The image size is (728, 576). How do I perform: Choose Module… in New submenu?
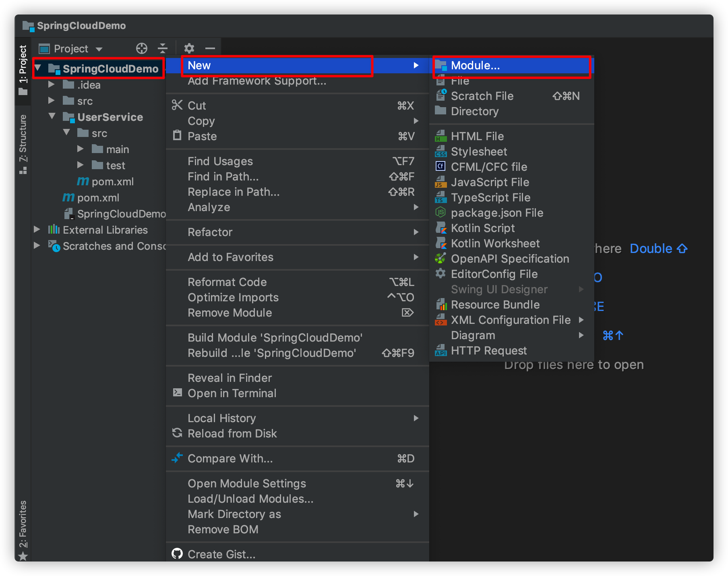[512, 65]
